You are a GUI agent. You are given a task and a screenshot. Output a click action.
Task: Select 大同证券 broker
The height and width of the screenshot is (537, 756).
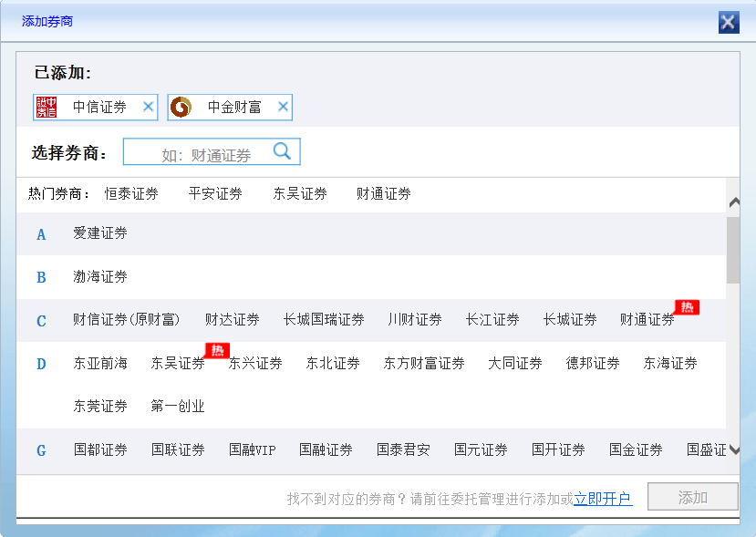(x=515, y=364)
